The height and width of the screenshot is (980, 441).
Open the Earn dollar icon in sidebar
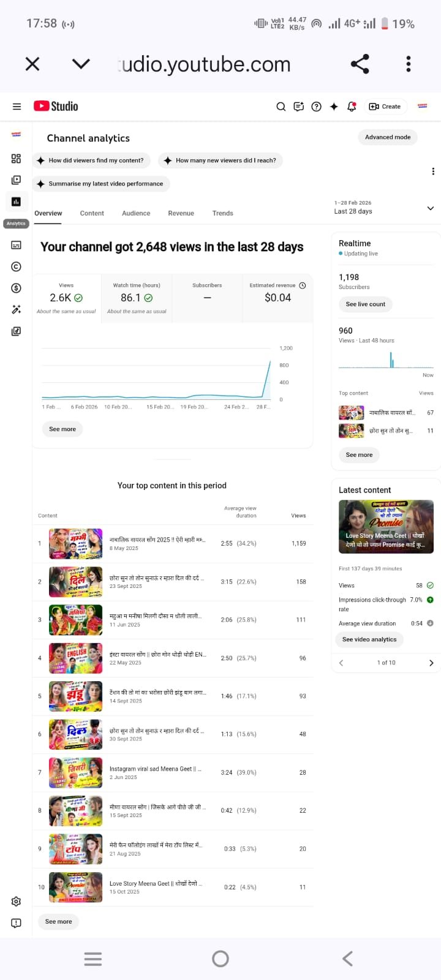16,288
